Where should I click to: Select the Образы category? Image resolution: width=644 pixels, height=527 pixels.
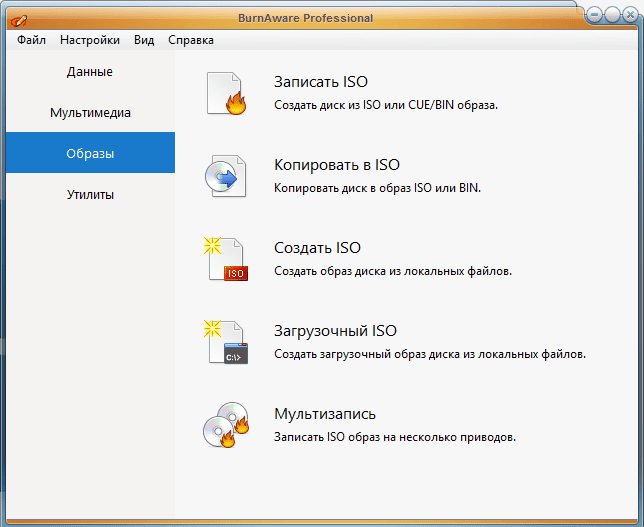pos(90,153)
